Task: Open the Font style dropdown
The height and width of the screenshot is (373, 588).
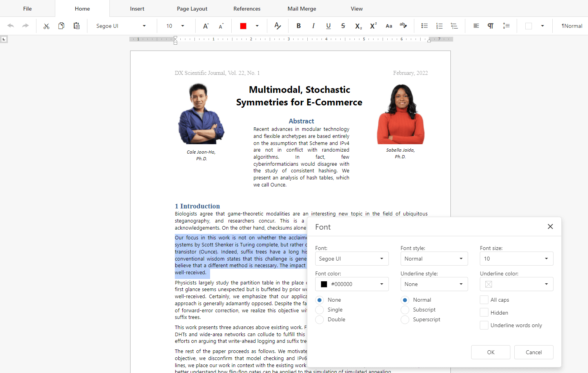Action: (434, 259)
